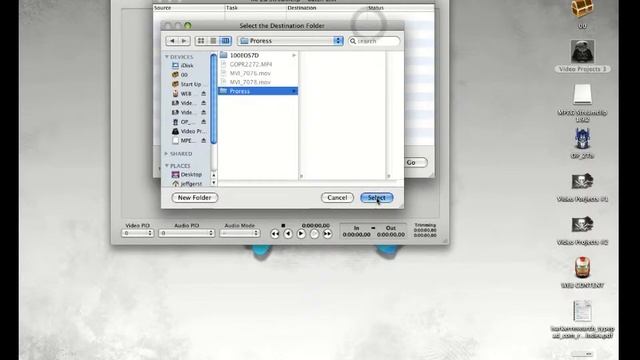Select MPEG Streamclip disk image on desktop
The width and height of the screenshot is (640, 360).
click(582, 94)
